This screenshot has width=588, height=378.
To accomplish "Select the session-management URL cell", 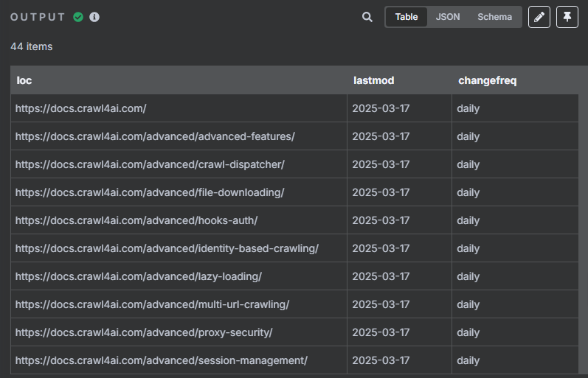I will click(x=179, y=360).
